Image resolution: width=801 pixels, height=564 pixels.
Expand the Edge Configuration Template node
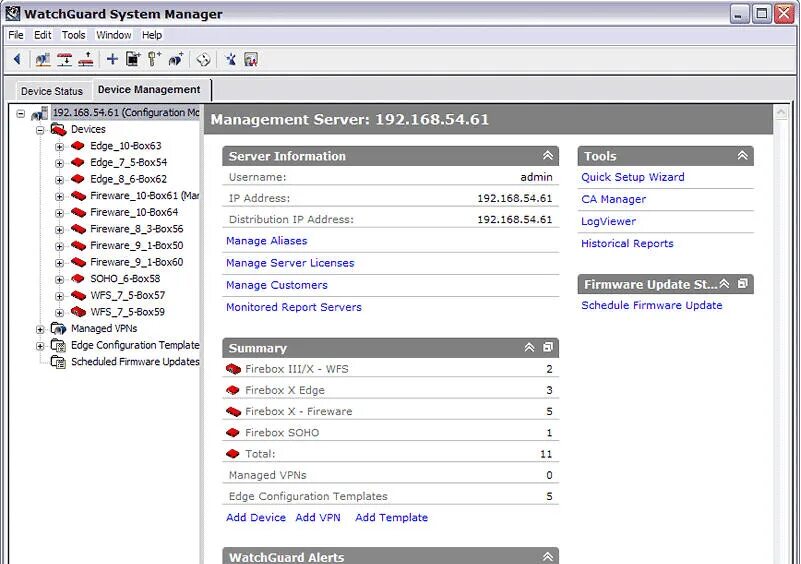[x=40, y=346]
